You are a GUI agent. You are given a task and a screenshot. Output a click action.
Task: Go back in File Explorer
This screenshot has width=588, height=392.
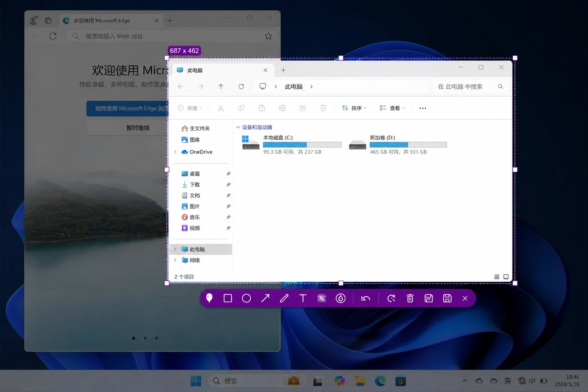[x=181, y=87]
